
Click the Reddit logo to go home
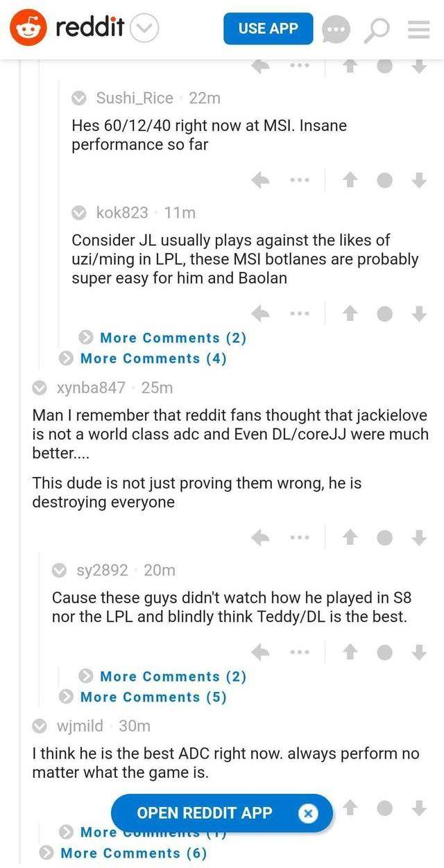(28, 28)
